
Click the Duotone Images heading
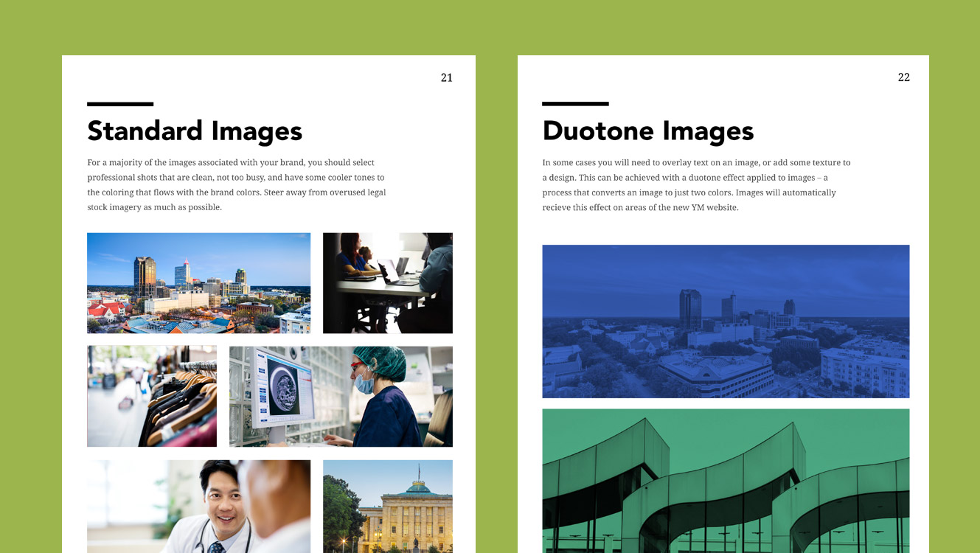(648, 131)
